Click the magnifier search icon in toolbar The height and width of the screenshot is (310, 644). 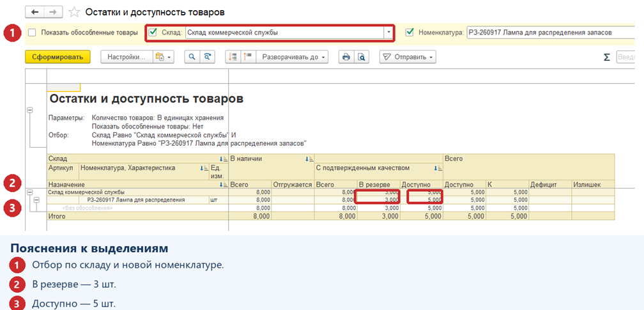click(192, 57)
